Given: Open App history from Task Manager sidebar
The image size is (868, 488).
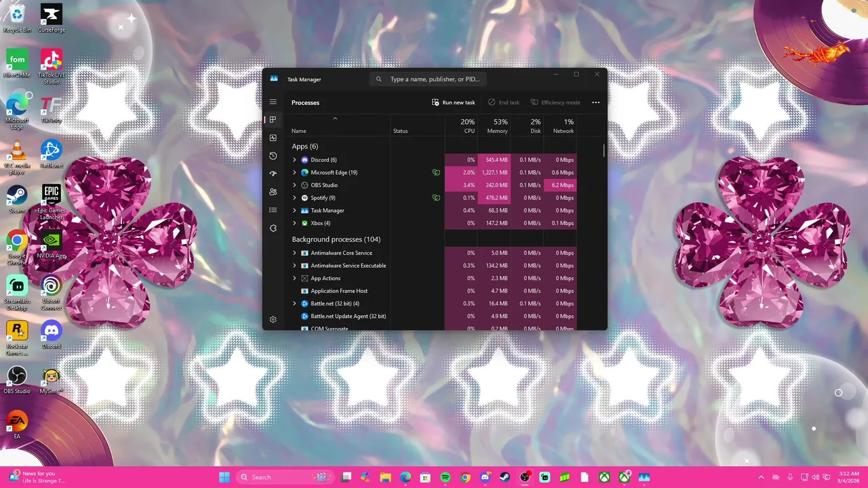Looking at the screenshot, I should coord(273,156).
